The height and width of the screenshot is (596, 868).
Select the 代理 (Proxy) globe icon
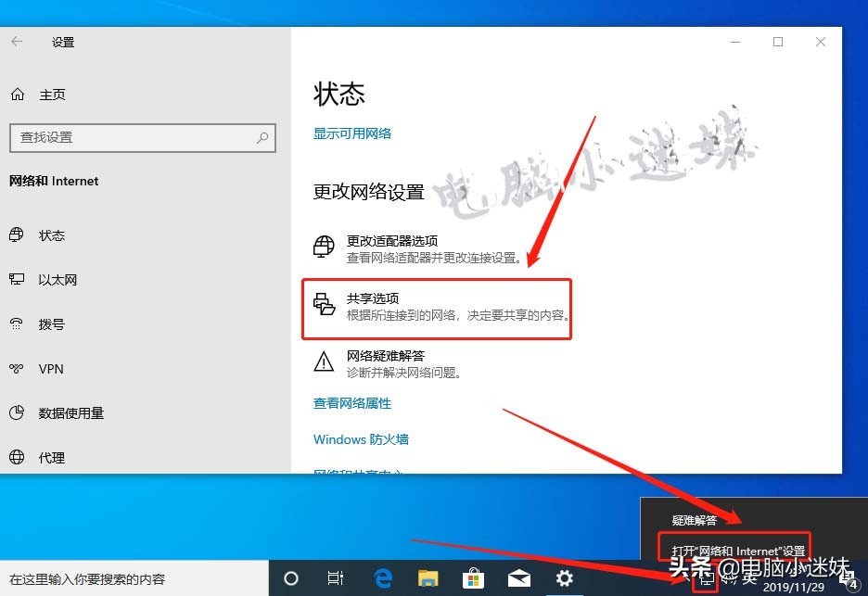tap(16, 457)
